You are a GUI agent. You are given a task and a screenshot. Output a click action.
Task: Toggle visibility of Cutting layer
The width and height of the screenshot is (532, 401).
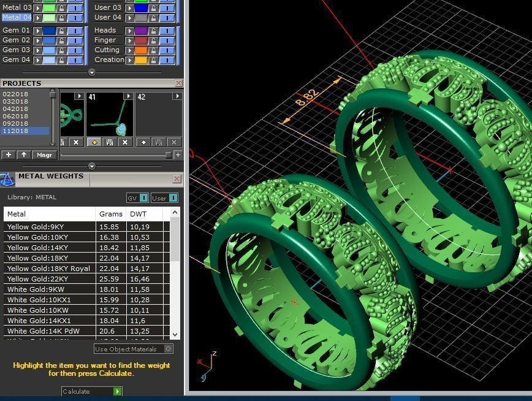[x=167, y=51]
